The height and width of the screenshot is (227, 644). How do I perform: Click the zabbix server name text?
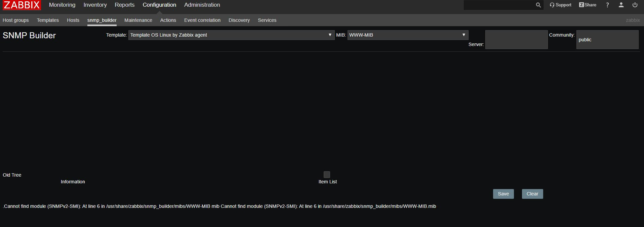pos(633,20)
